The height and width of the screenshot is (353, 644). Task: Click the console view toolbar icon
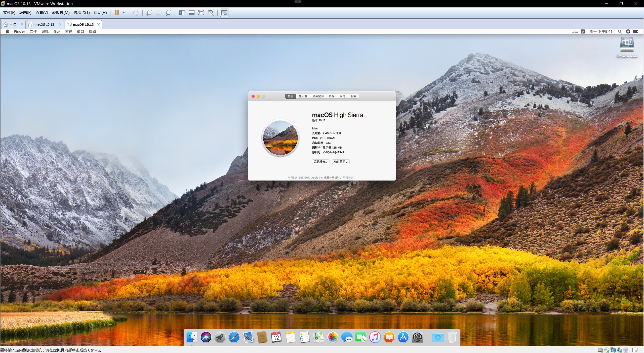[224, 13]
